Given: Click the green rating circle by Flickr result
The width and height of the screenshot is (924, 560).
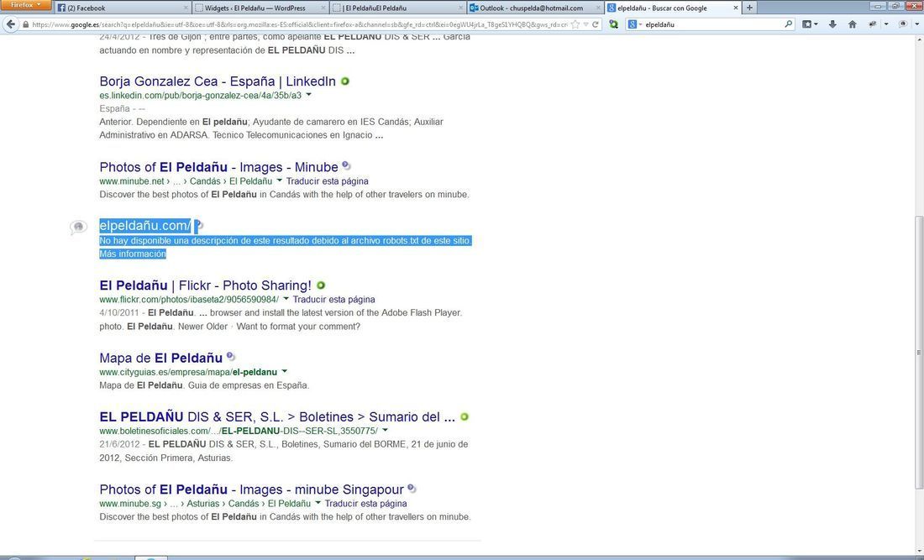Looking at the screenshot, I should coord(321,285).
